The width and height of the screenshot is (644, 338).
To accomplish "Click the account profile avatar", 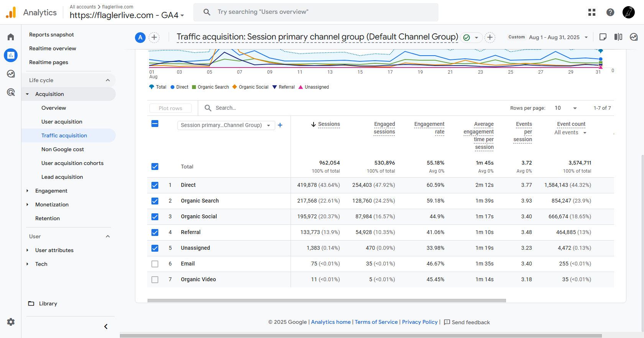I will tap(629, 12).
